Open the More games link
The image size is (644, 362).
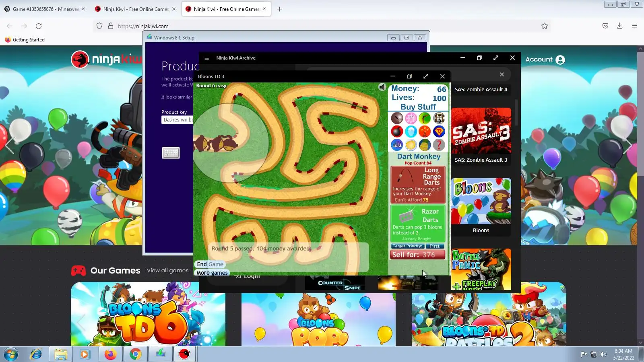(212, 273)
